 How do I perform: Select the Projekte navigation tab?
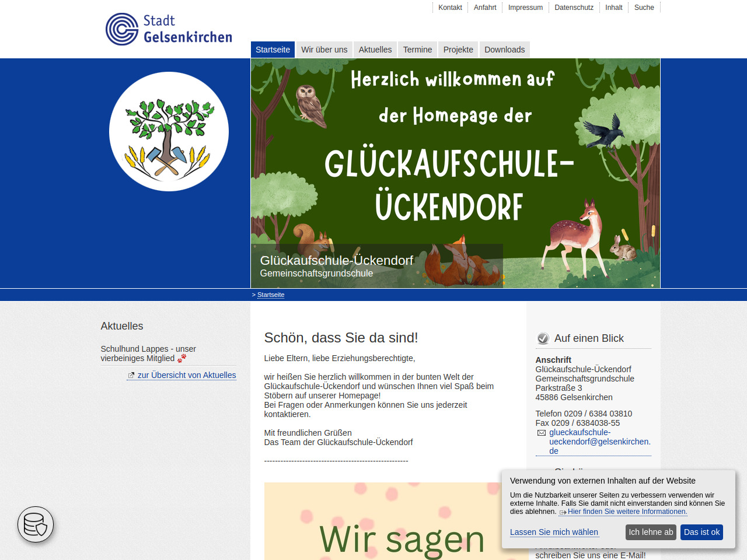(458, 50)
